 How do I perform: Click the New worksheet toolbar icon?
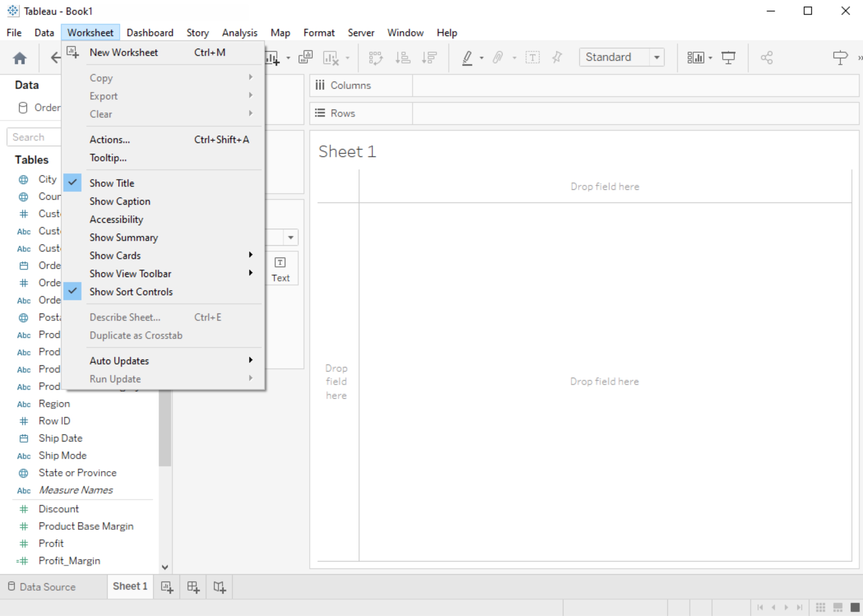point(272,58)
